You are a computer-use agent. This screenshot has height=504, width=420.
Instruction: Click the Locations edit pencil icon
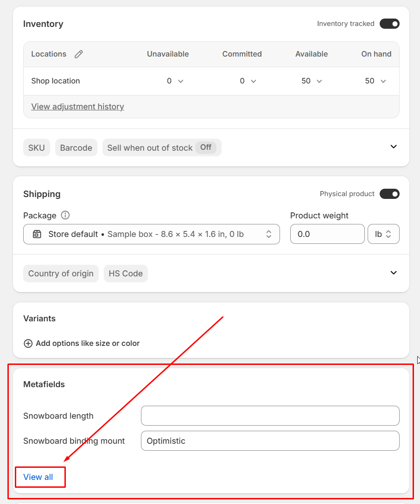[79, 54]
